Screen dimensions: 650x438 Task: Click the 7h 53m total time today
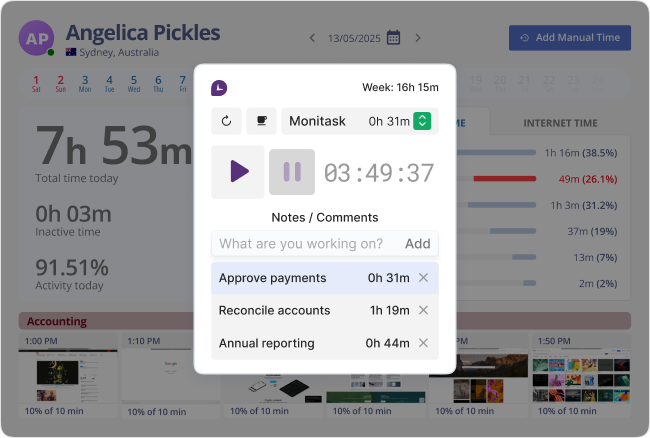point(114,146)
